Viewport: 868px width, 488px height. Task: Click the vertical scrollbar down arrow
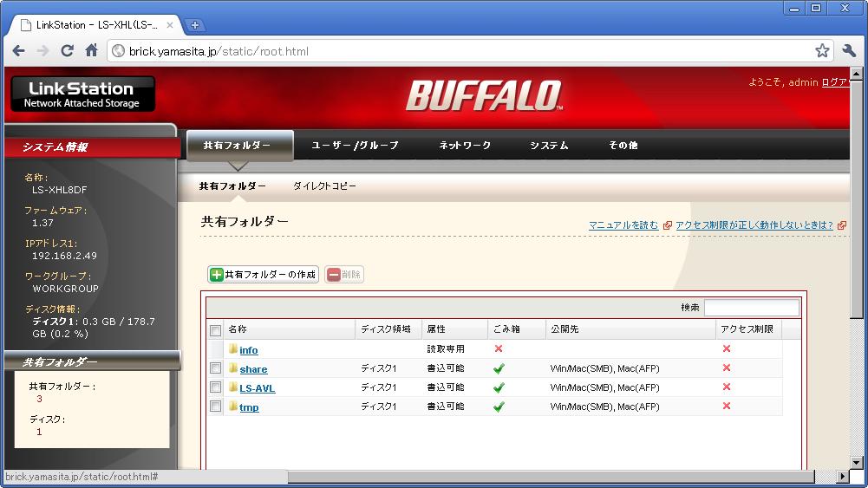click(857, 462)
